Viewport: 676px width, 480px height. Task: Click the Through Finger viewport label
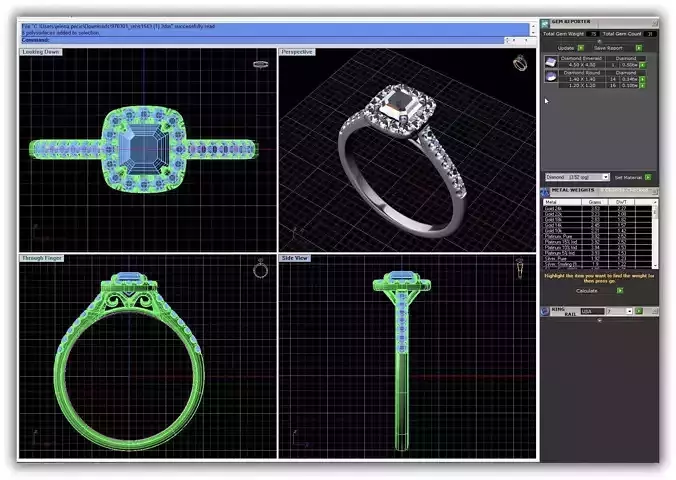tap(42, 258)
